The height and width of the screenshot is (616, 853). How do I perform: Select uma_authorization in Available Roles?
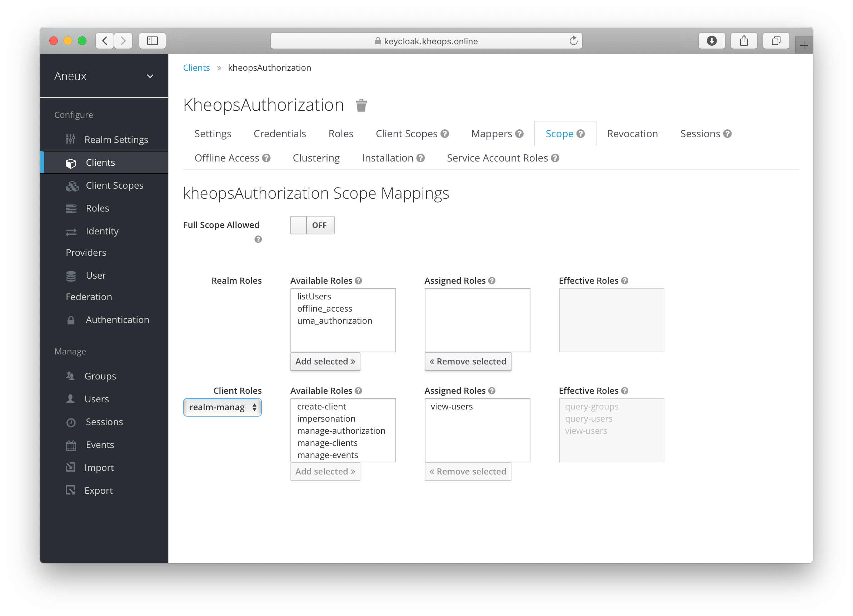click(x=335, y=321)
